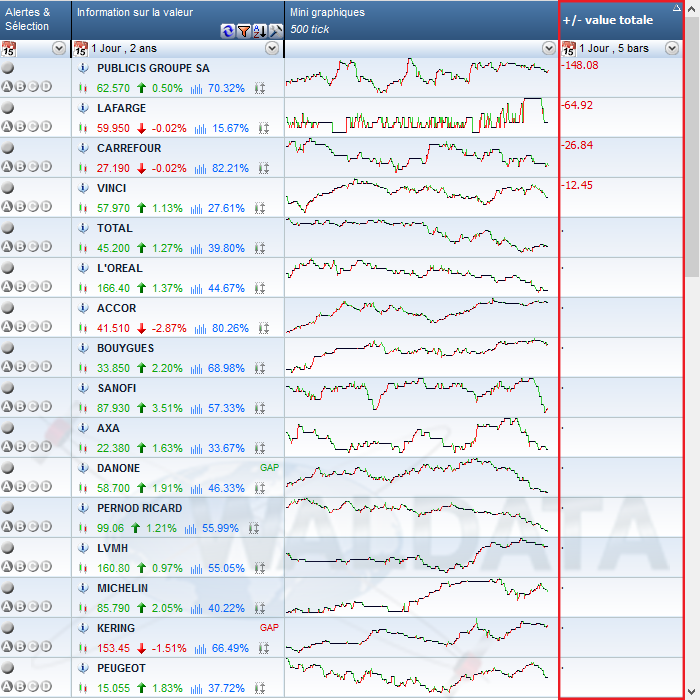
Task: Open info icon for TOTAL
Action: (83, 228)
